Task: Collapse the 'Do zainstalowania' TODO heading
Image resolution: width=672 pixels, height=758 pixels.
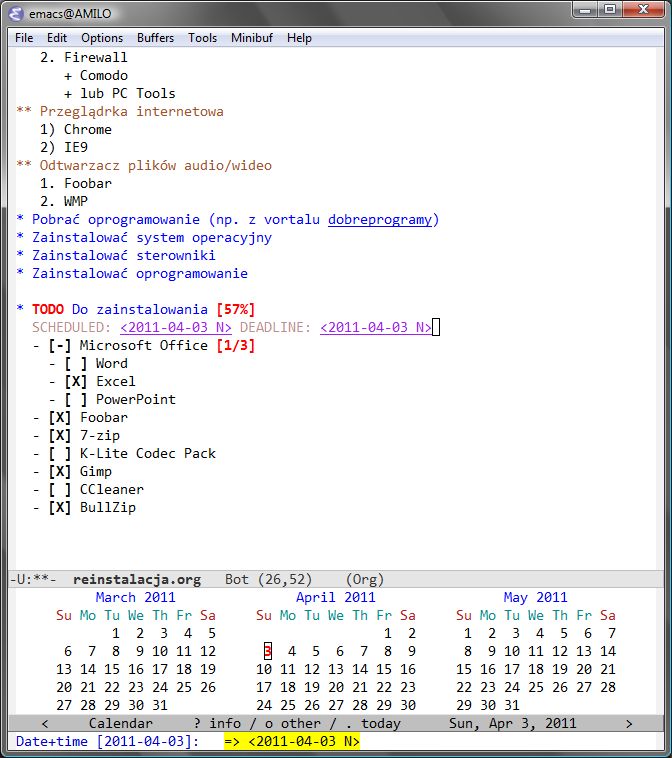Action: (x=140, y=309)
